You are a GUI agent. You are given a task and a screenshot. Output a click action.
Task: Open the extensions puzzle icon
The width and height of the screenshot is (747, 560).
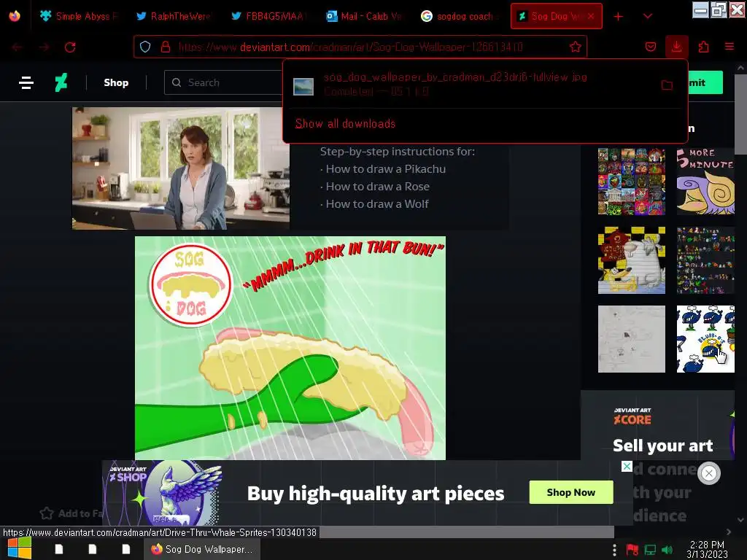703,47
